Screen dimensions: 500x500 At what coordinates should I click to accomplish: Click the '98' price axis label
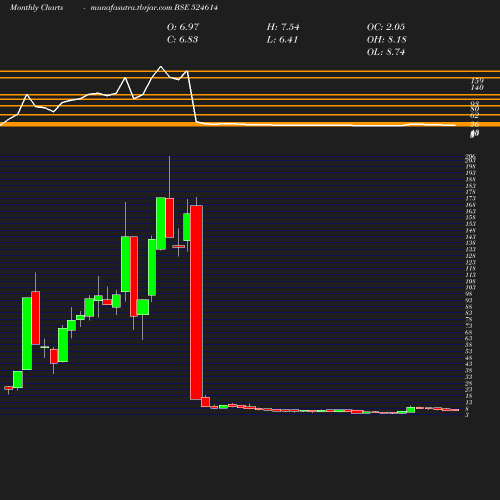pos(469,294)
